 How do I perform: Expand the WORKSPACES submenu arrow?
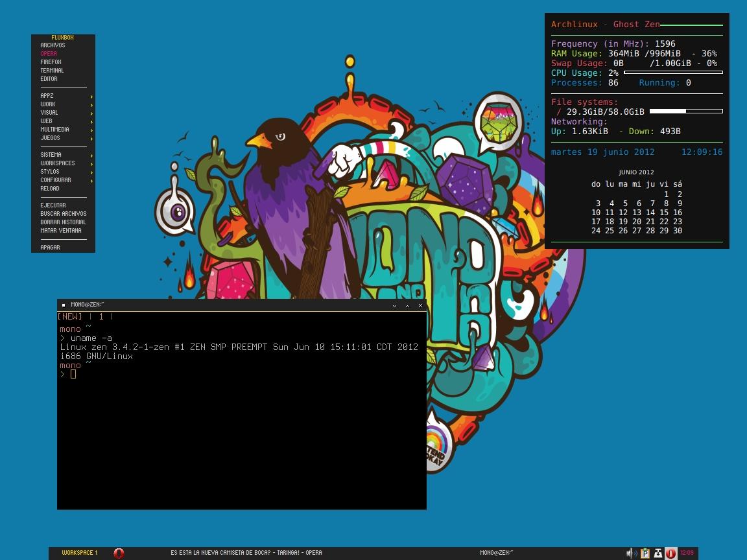click(x=91, y=164)
